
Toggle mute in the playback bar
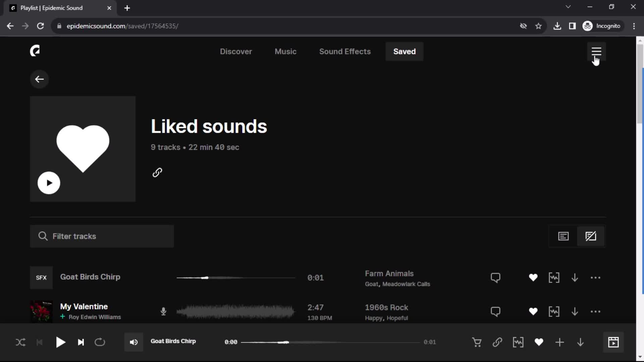(133, 342)
